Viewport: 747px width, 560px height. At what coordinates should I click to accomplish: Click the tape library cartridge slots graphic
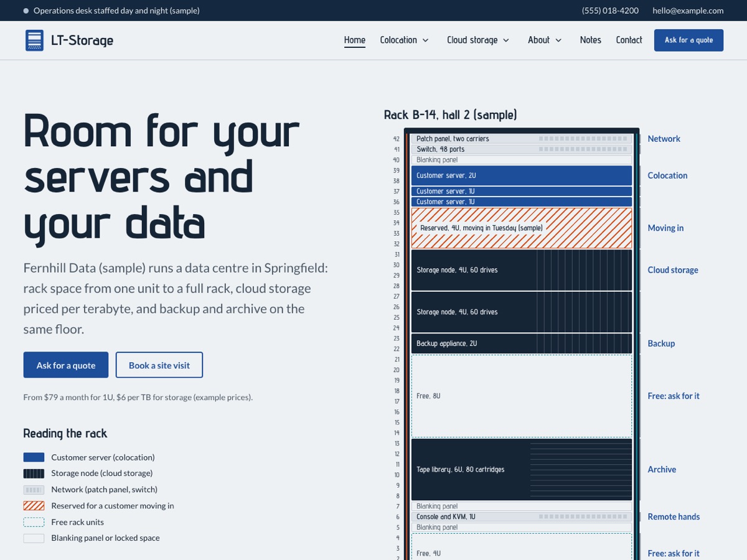(x=580, y=470)
